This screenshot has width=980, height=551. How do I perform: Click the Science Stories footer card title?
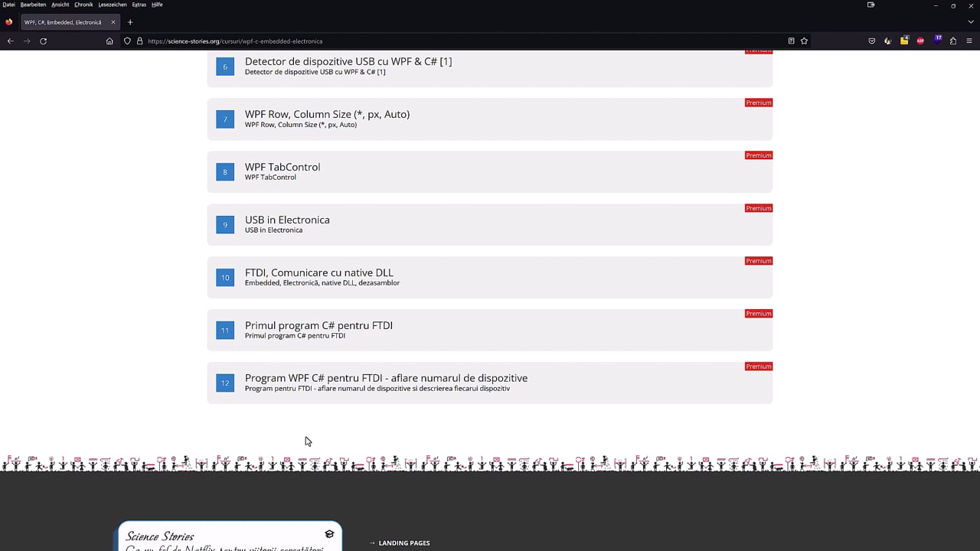pos(160,536)
